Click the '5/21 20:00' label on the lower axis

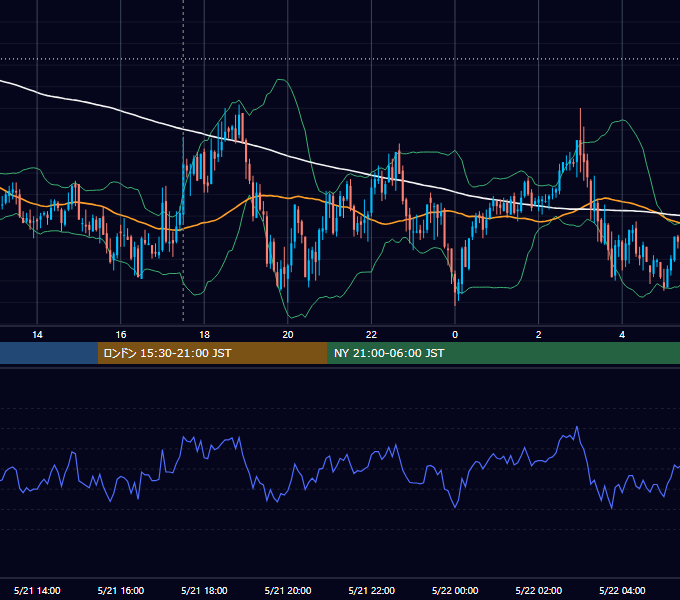pyautogui.click(x=288, y=590)
